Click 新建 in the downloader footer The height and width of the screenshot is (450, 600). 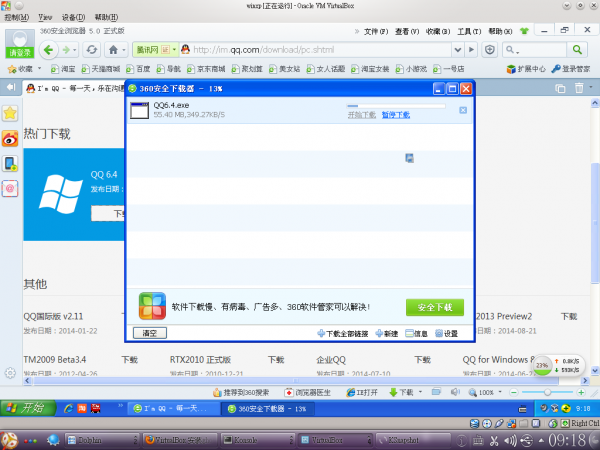click(x=386, y=334)
